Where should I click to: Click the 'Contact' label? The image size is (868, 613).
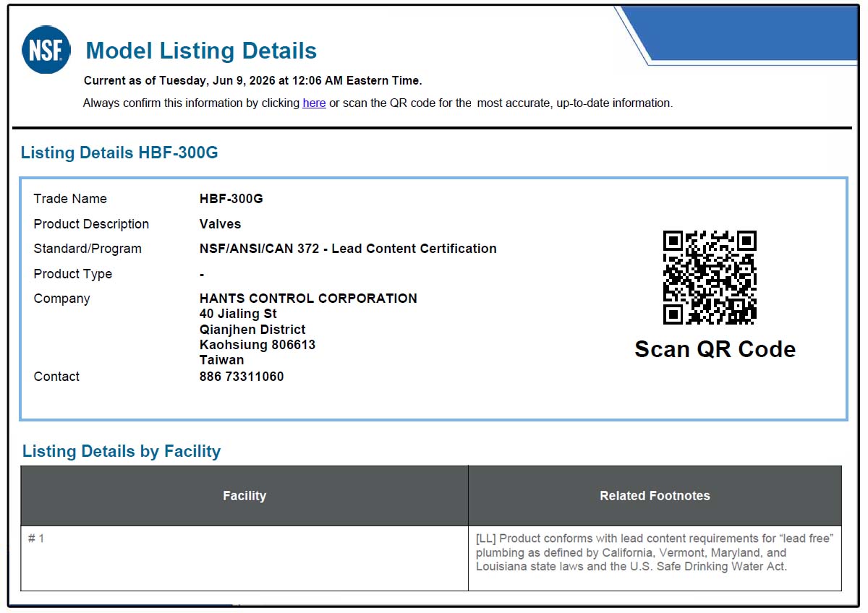click(56, 377)
